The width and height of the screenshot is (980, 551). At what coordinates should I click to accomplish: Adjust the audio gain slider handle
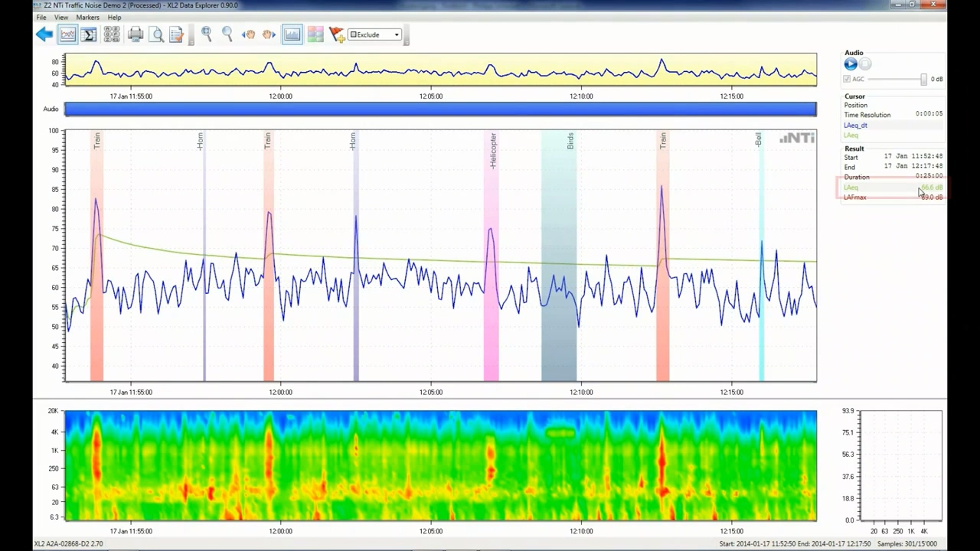tap(923, 79)
